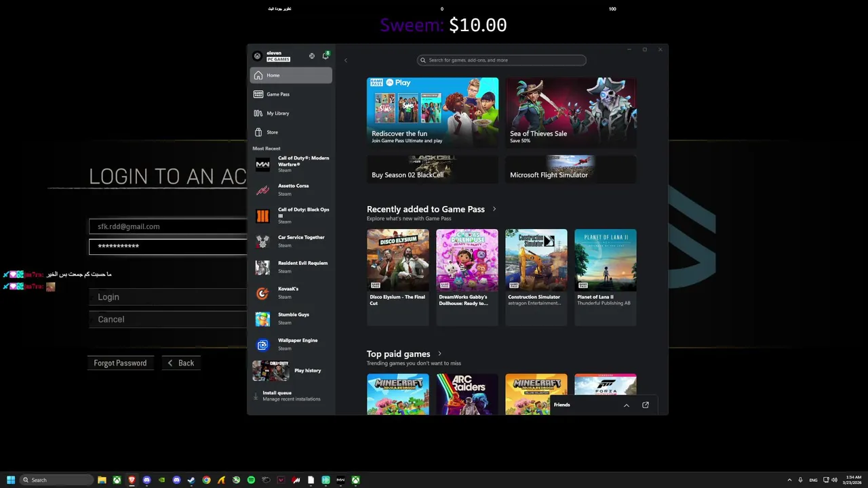Open File Explorer from the taskbar
Viewport: 868px width, 488px height.
coord(102,480)
